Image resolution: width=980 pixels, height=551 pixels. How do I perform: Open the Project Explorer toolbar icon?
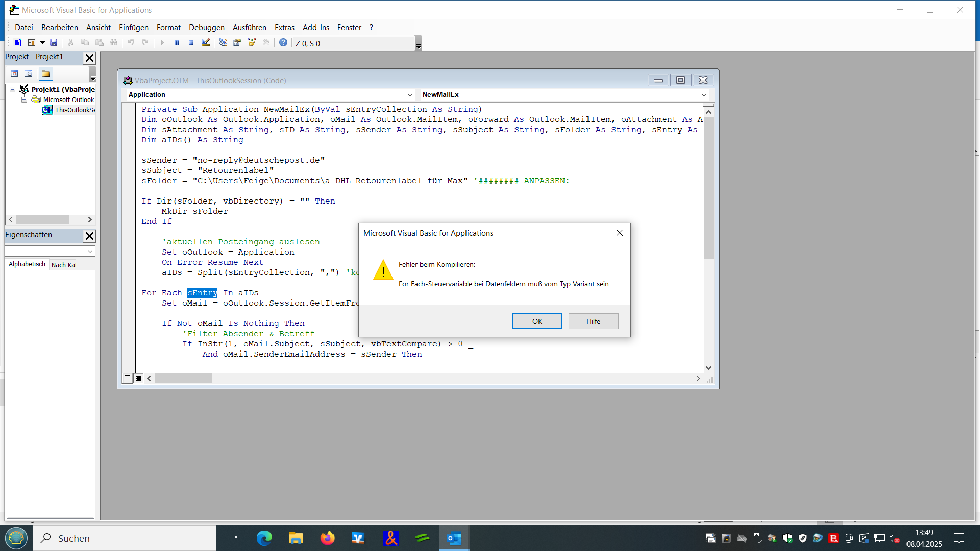pos(223,43)
